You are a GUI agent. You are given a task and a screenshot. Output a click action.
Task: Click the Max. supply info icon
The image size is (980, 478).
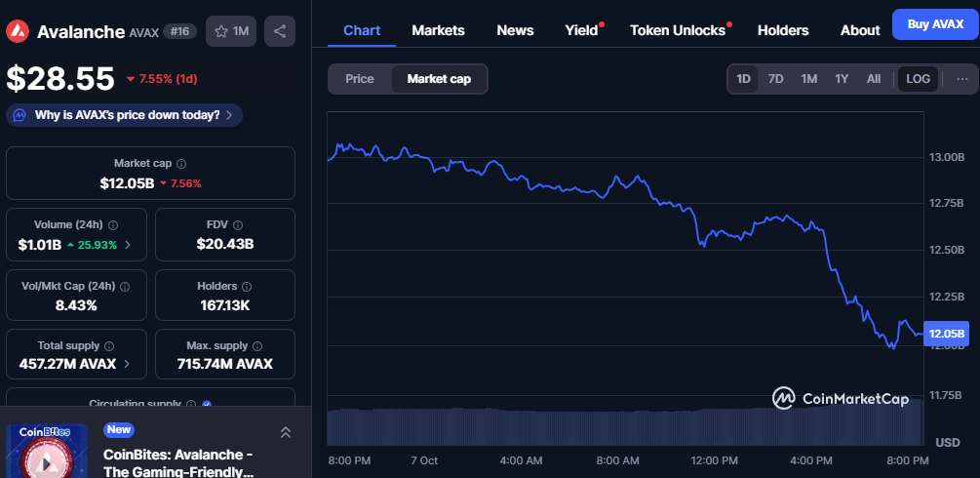click(x=257, y=346)
